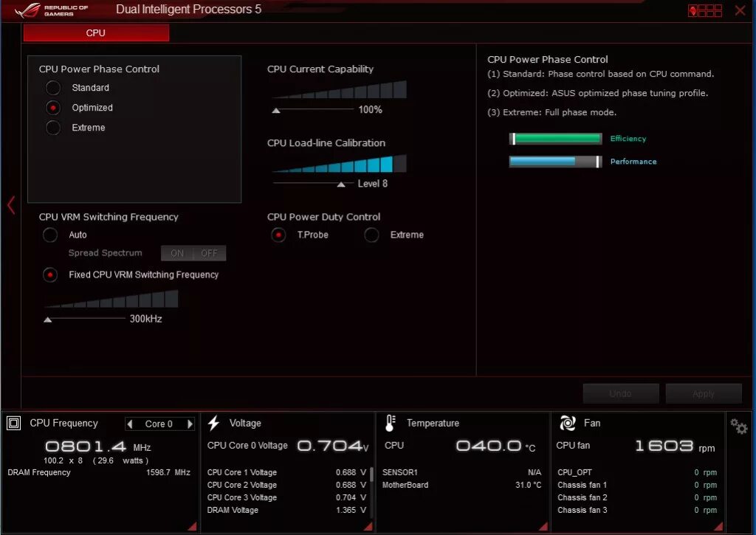Click the CPU Core 0 Voltage reading
The height and width of the screenshot is (535, 756).
coord(333,446)
